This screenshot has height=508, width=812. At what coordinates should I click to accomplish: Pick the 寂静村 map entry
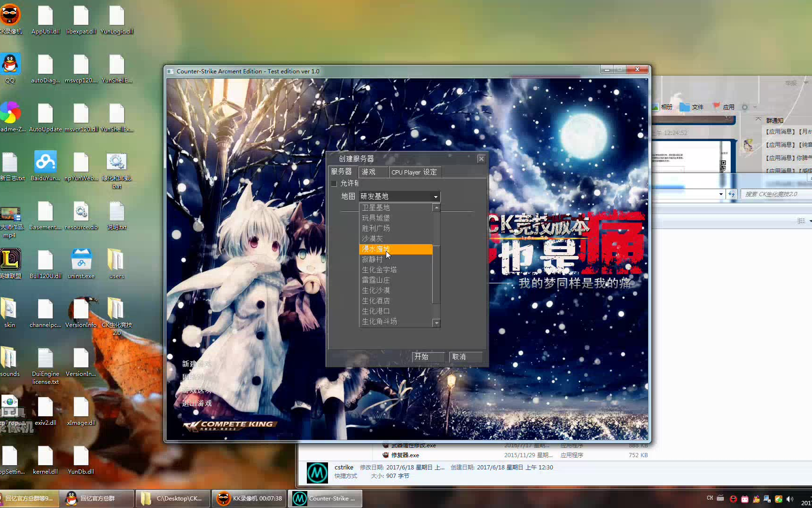coord(396,259)
